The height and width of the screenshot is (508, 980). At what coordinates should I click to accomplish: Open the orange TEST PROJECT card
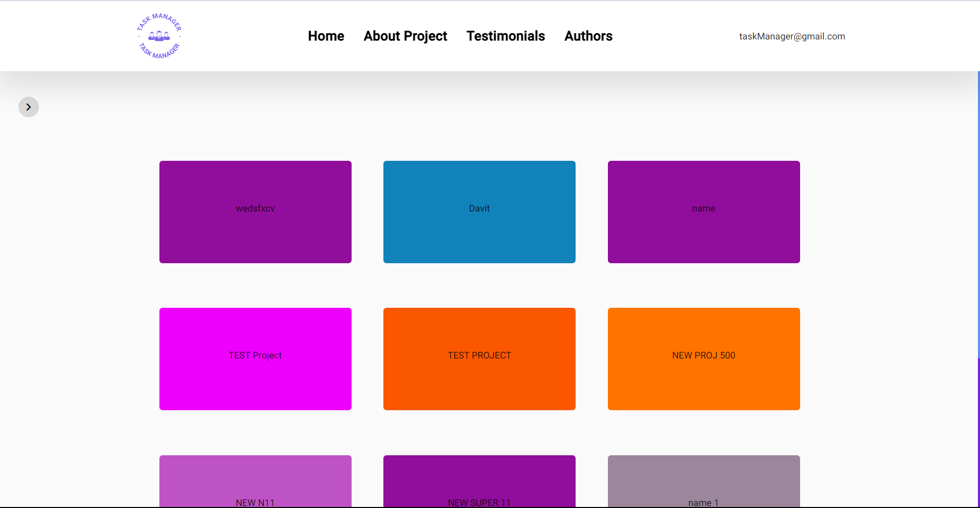point(479,358)
